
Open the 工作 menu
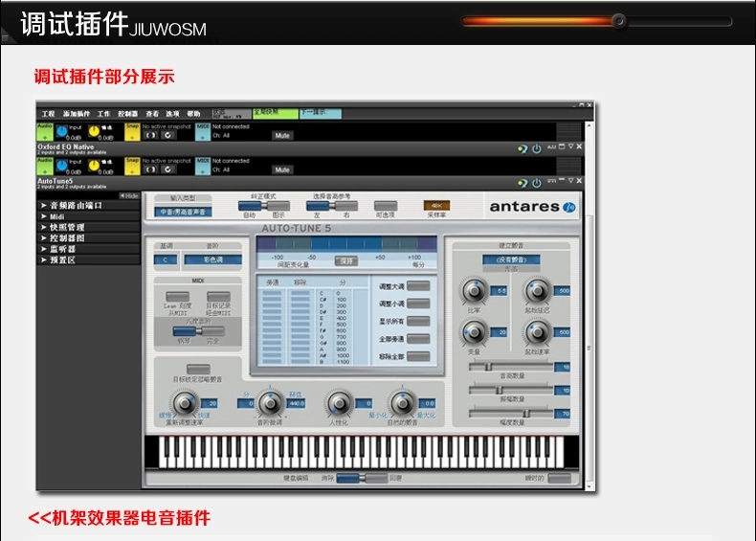point(103,114)
